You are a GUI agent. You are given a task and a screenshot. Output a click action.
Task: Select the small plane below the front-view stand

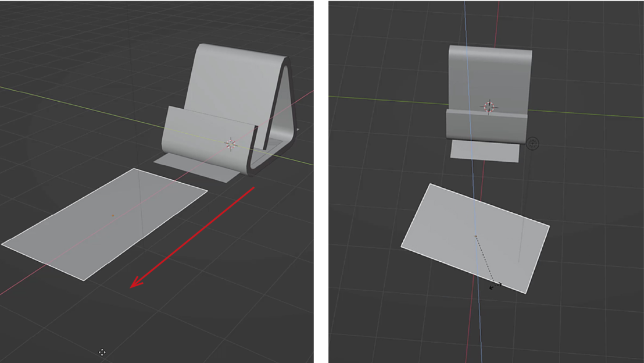tap(485, 151)
